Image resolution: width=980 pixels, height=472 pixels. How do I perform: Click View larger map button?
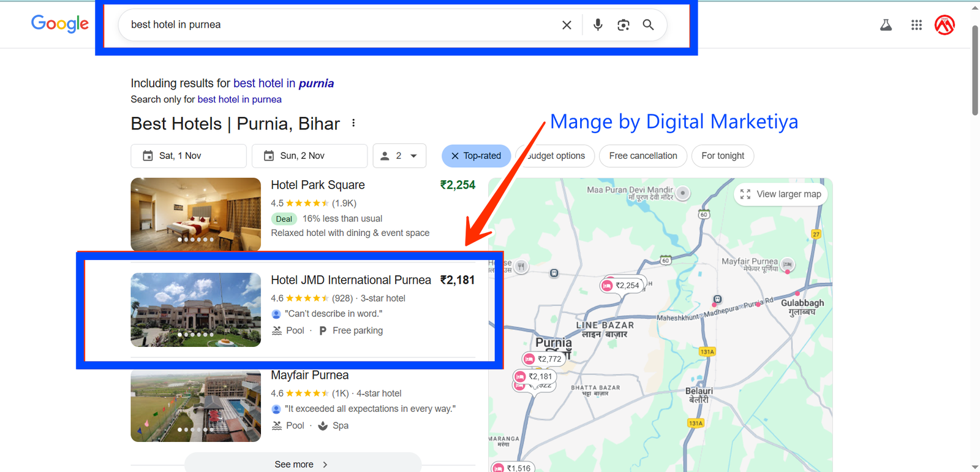(x=781, y=194)
